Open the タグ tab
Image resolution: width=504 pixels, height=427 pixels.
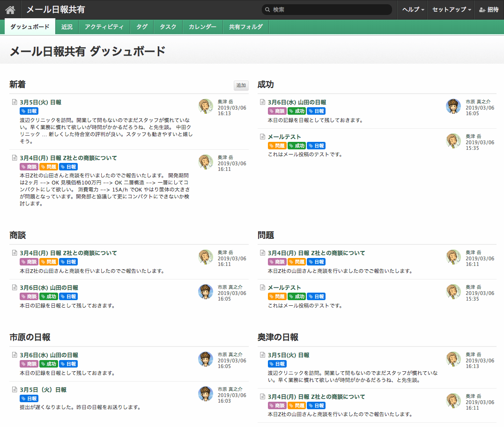pos(141,27)
